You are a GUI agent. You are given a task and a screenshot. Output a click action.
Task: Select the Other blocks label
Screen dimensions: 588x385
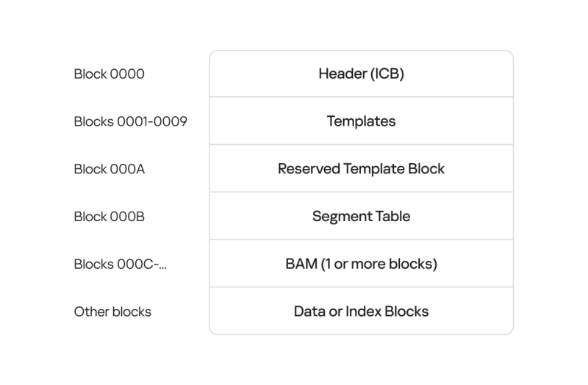112,312
